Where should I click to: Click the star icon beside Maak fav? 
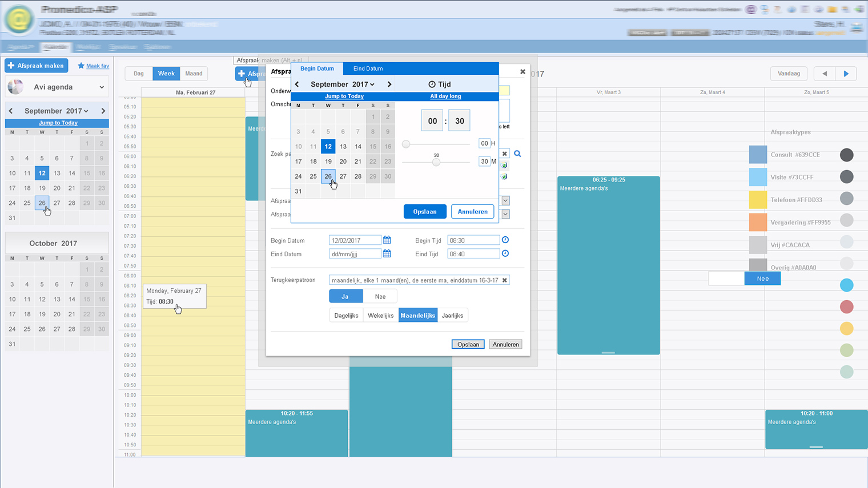tap(81, 66)
